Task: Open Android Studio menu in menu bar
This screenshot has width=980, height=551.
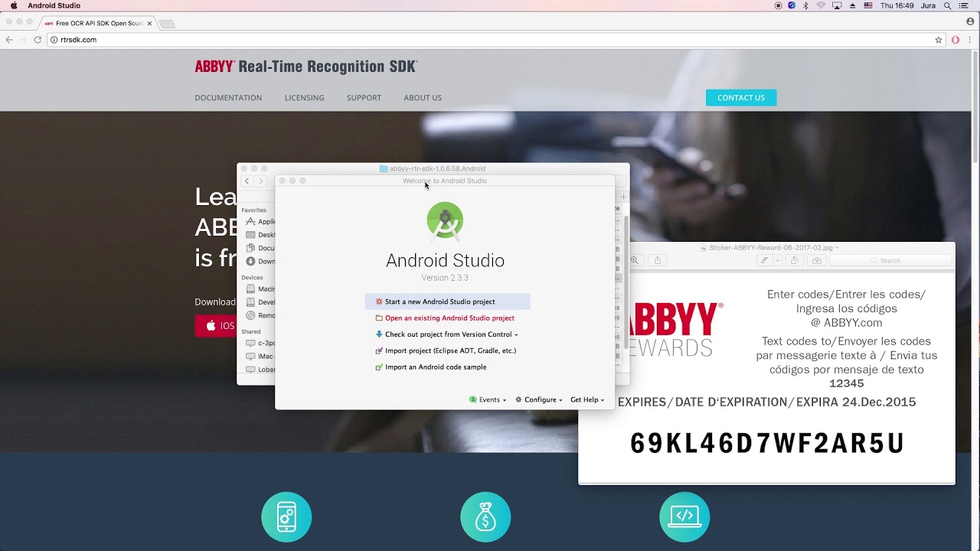Action: (54, 5)
